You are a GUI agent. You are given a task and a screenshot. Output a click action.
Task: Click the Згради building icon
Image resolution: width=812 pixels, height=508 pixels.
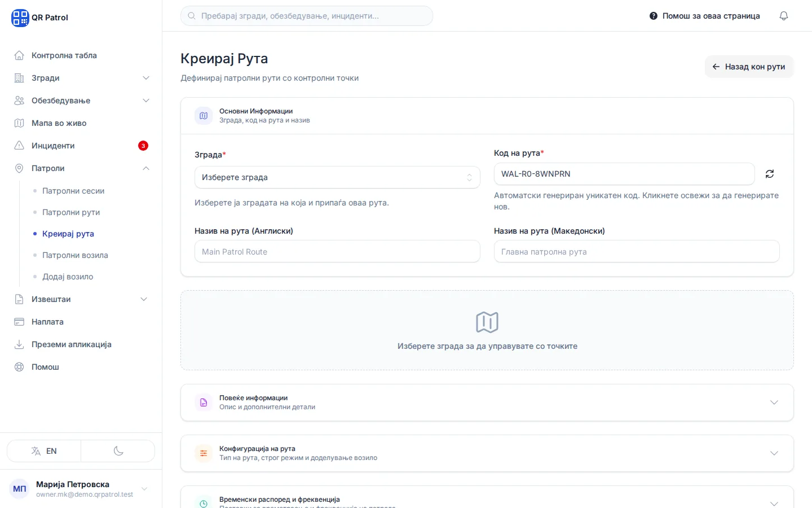pyautogui.click(x=19, y=78)
